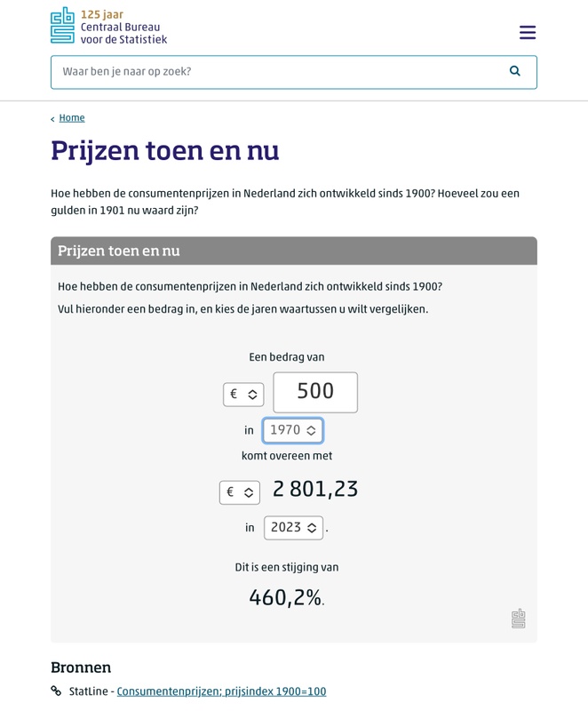
Task: Click the main 'Prijzen toen en nu' page heading
Action: [165, 151]
